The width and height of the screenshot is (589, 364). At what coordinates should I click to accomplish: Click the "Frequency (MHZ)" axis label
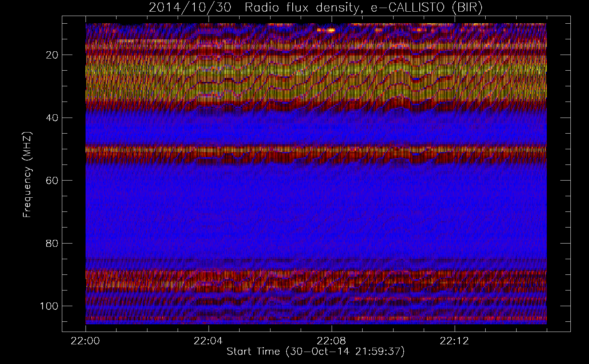[27, 175]
